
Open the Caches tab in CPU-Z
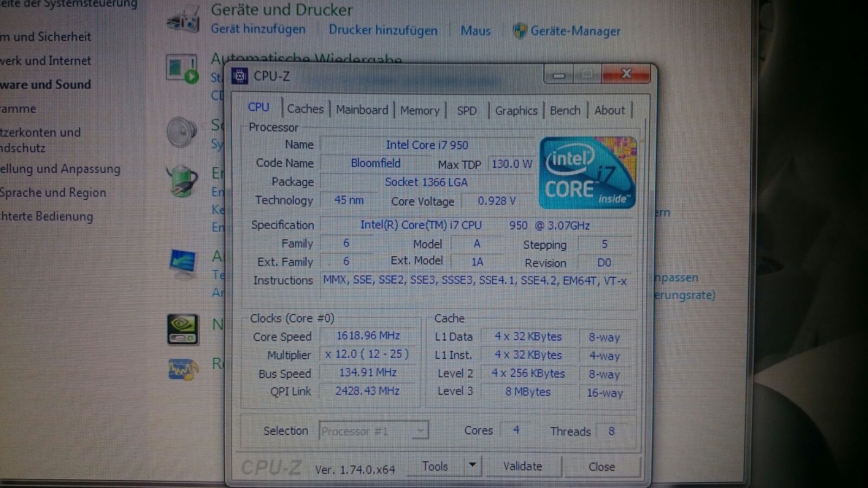(305, 109)
